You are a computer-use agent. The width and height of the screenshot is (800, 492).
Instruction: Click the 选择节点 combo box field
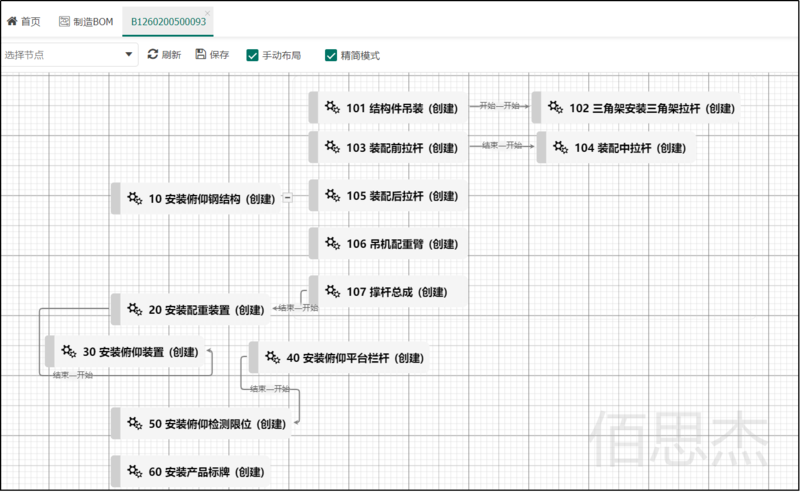click(x=69, y=55)
